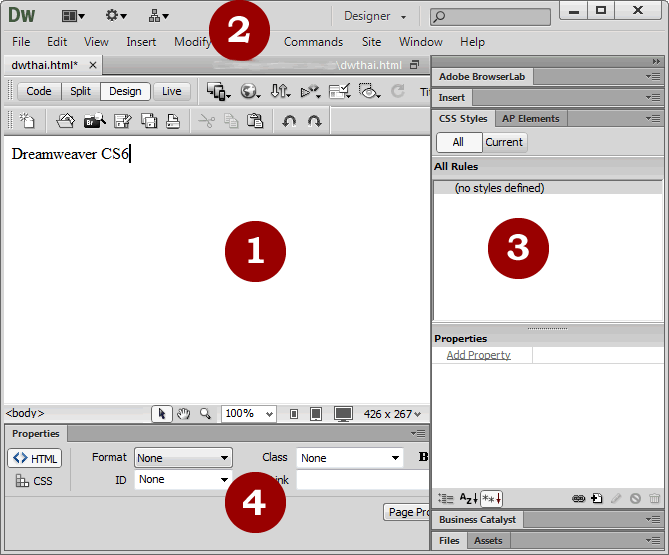Click the Cut scissors icon
Screen dimensions: 669x555
click(207, 121)
